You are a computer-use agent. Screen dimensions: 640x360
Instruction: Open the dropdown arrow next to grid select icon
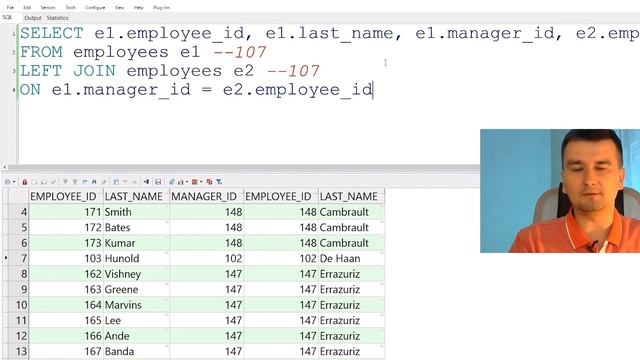(14, 182)
